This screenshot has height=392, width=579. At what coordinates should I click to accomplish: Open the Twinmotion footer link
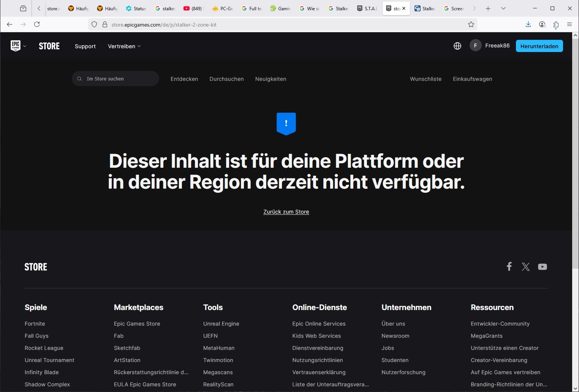tap(218, 360)
